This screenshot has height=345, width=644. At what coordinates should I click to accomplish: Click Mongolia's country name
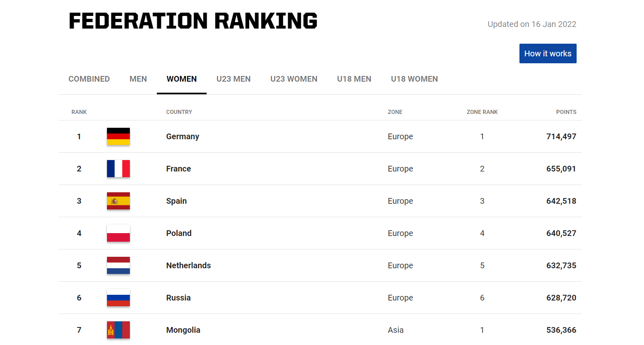coord(183,330)
